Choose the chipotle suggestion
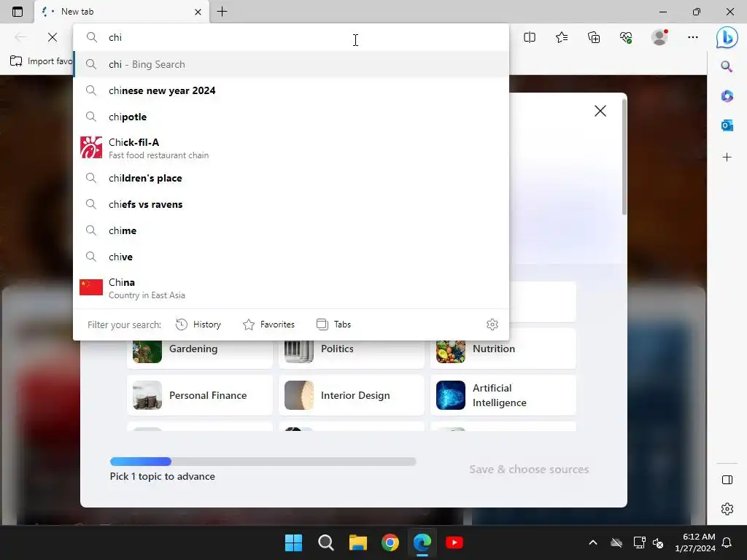This screenshot has width=747, height=560. 291,117
